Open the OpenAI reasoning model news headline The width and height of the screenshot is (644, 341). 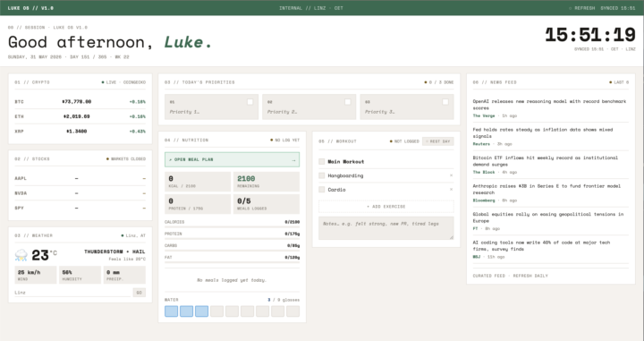click(x=549, y=105)
